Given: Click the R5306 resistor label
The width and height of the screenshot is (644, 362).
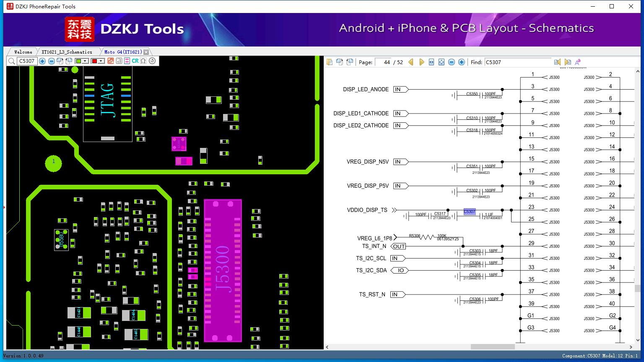Looking at the screenshot, I should click(x=414, y=236).
